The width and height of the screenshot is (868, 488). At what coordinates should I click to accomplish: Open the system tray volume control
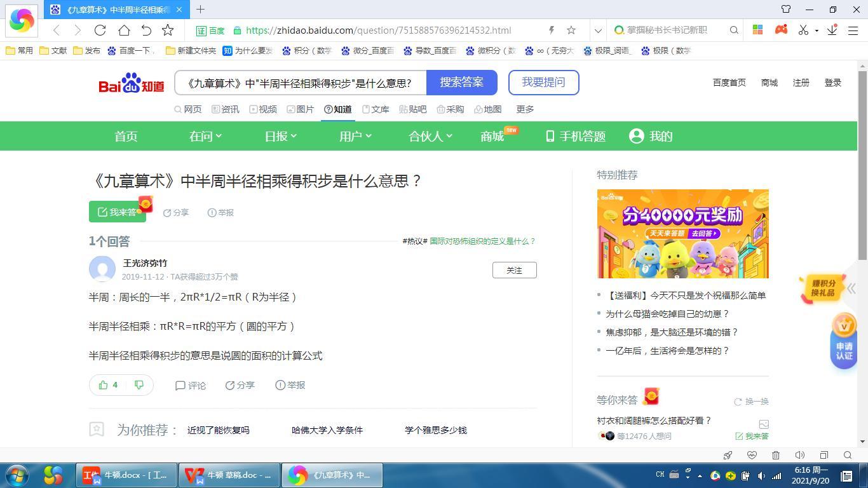761,475
